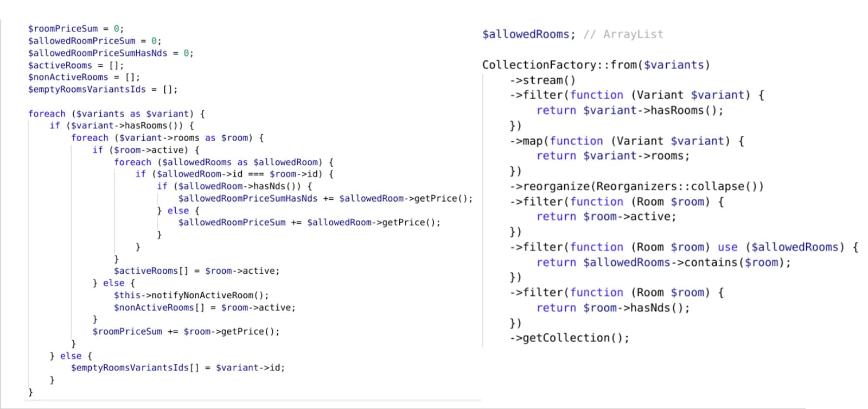Click return $allowedRooms->contains($room) line

click(664, 262)
